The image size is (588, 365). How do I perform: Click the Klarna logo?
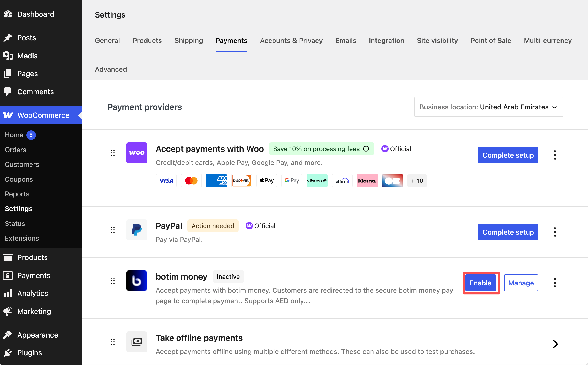(367, 181)
